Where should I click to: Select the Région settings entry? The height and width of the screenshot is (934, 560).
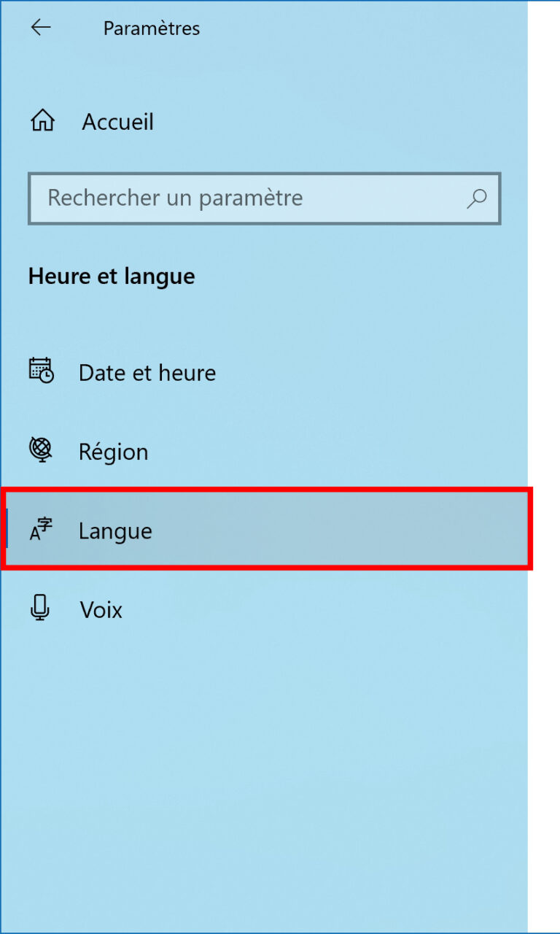(x=113, y=452)
